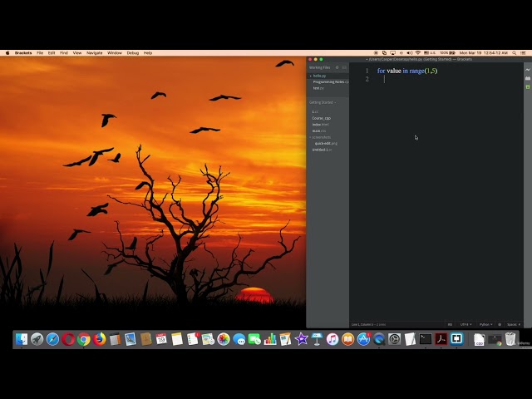Click the linting status circle in status bar
This screenshot has height=399, width=532.
500,325
